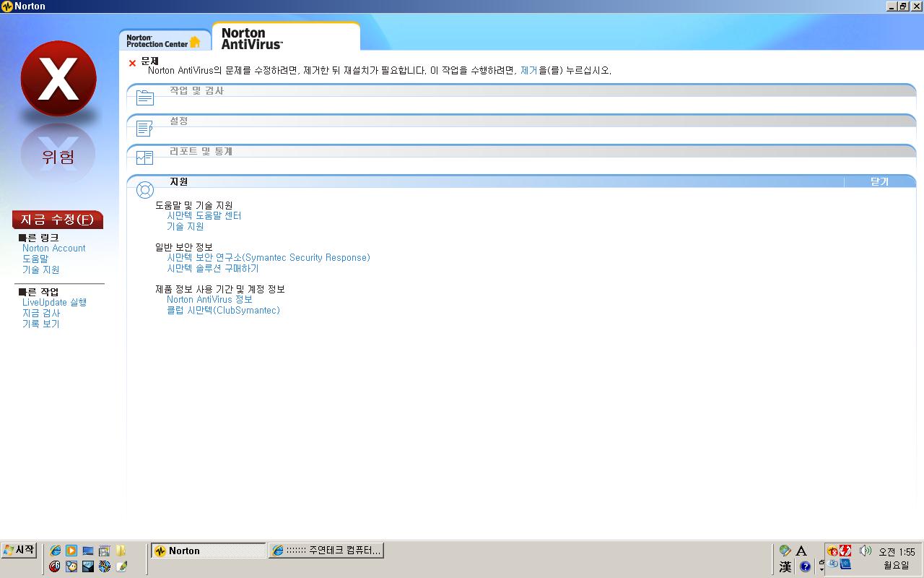This screenshot has height=578, width=924.
Task: Expand the 설정 section
Action: pos(521,121)
